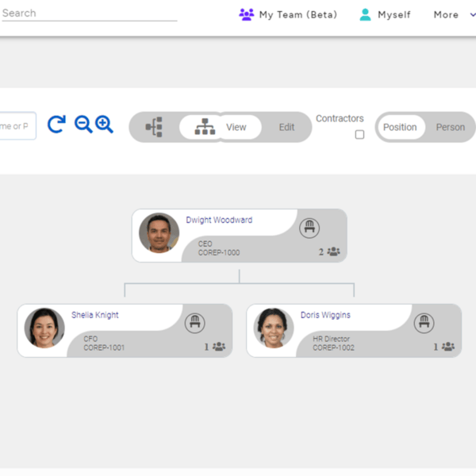The image size is (476, 476).
Task: Click the CFO title text
Action: (90, 339)
